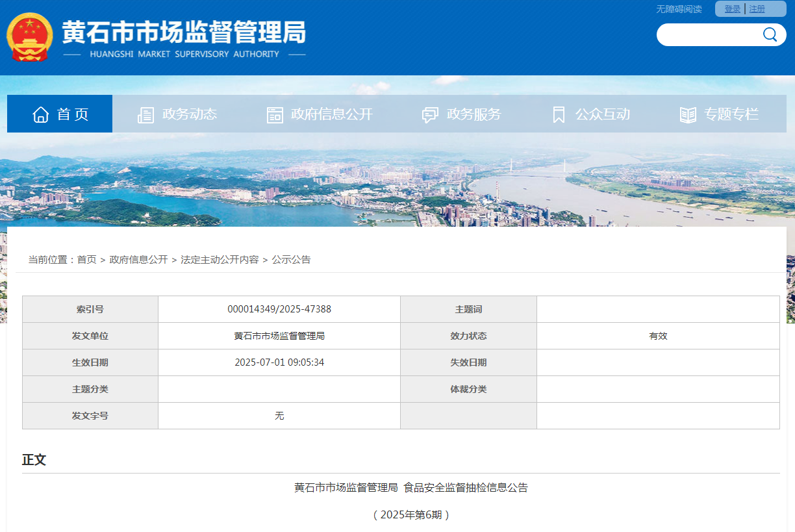
Task: Click the 效力状态 label cell
Action: click(469, 336)
